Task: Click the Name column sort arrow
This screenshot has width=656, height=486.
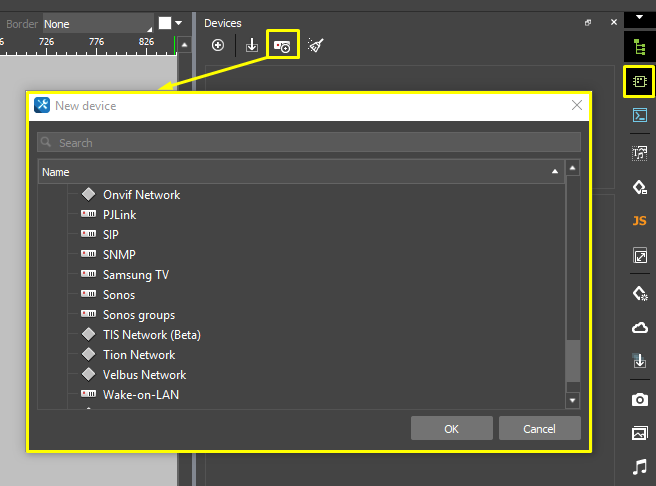Action: click(555, 172)
